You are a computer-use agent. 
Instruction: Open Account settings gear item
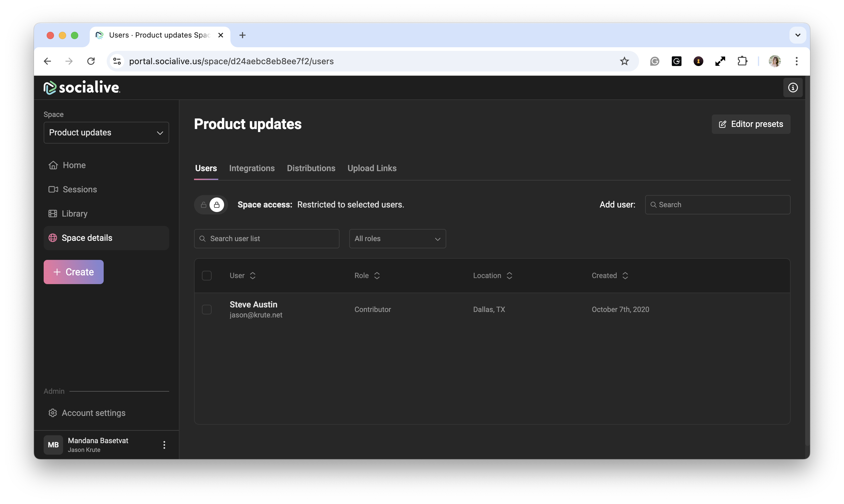[x=93, y=413]
